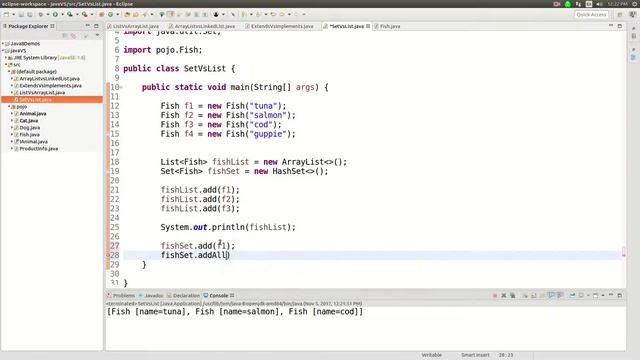Collapse the src folder node
This screenshot has width=640, height=360.
(x=6, y=64)
